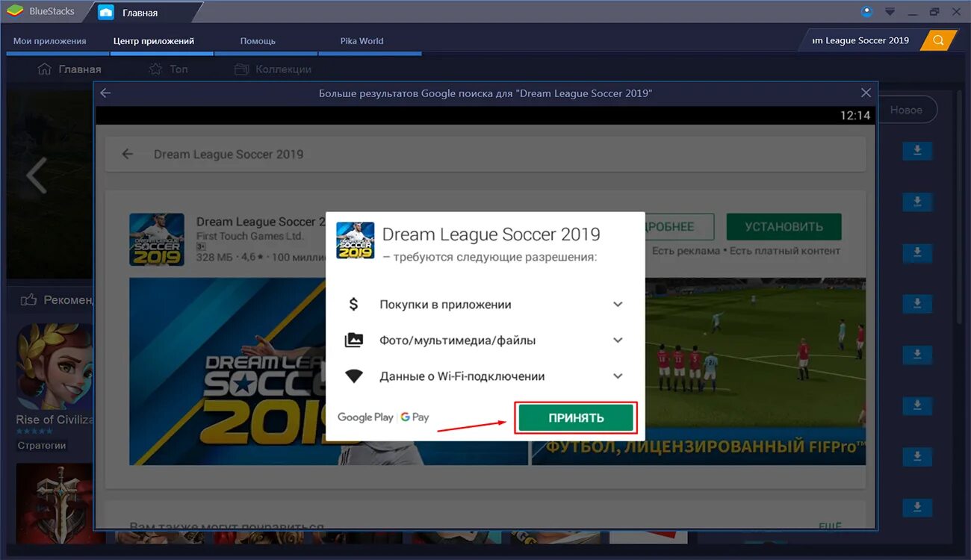Open the Pika World tab
The image size is (971, 560).
tap(362, 41)
